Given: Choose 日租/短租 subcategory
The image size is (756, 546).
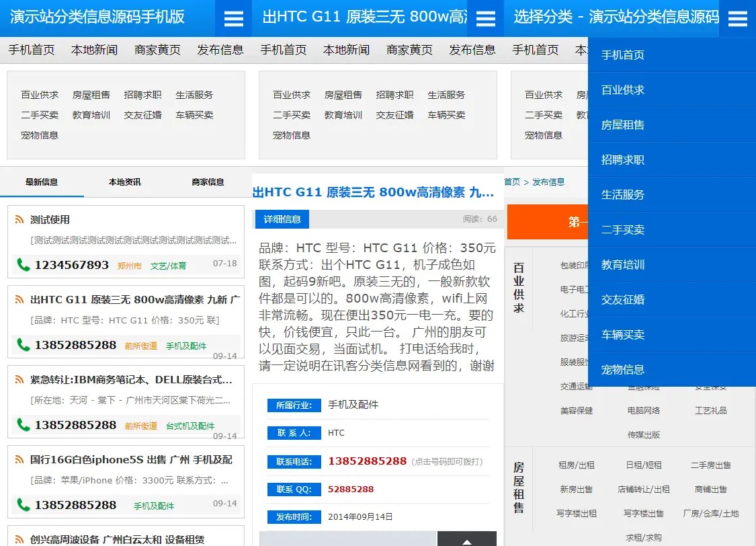Looking at the screenshot, I should pos(644,465).
